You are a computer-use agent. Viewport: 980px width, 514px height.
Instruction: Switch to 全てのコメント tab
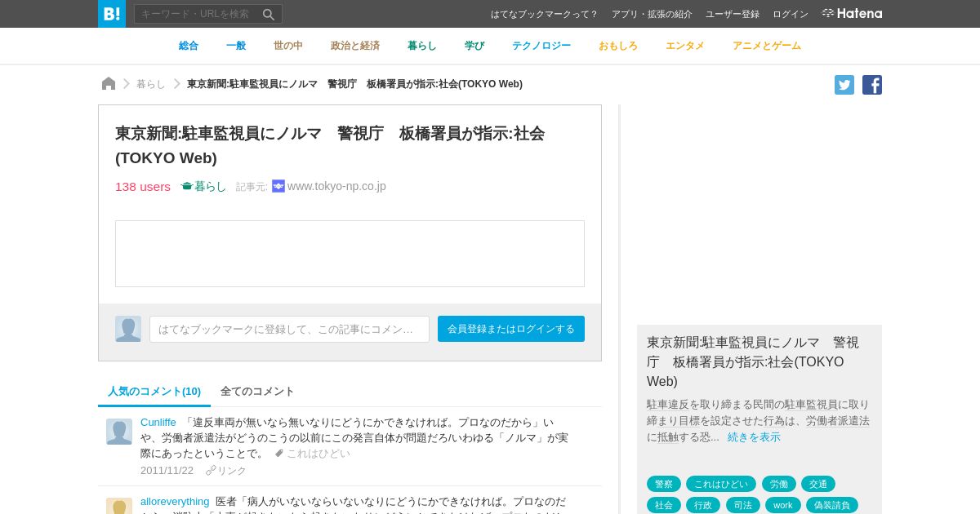(257, 391)
